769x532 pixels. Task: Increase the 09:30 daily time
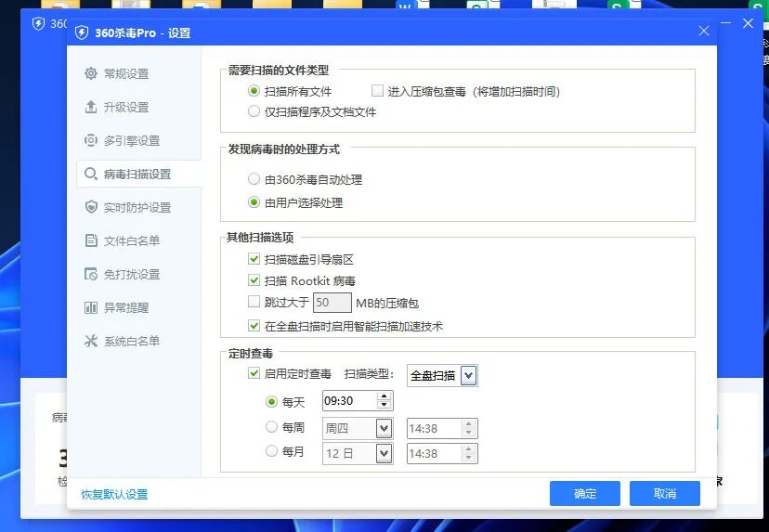click(384, 396)
